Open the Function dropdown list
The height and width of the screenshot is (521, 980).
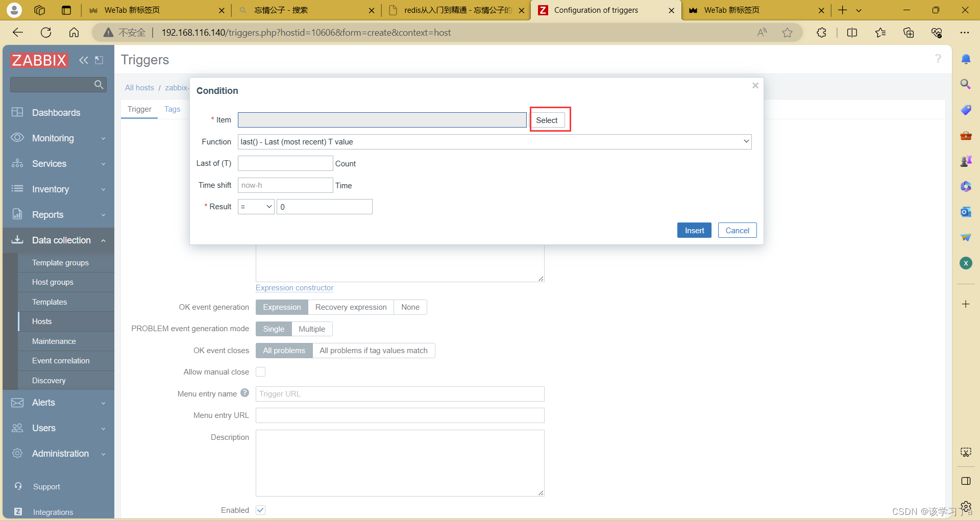495,142
